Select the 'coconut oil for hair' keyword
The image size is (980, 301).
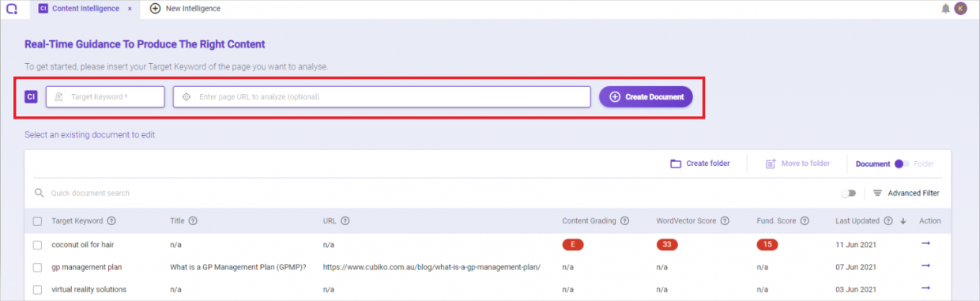(x=83, y=245)
